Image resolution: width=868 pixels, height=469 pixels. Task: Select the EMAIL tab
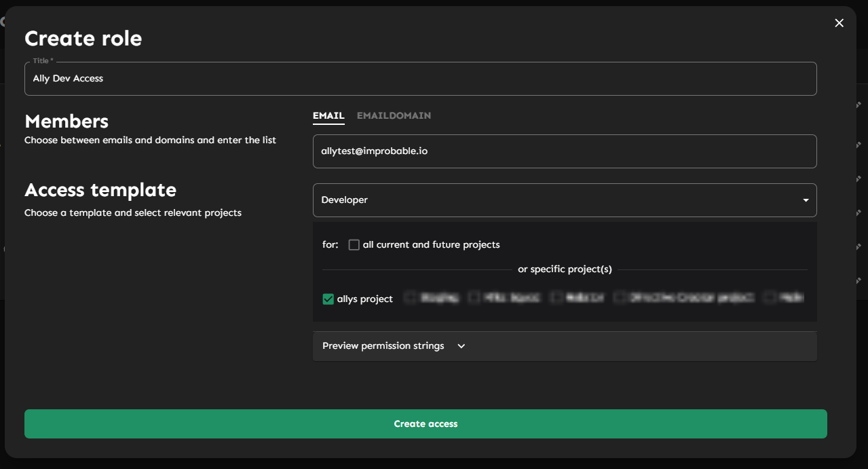coord(328,116)
